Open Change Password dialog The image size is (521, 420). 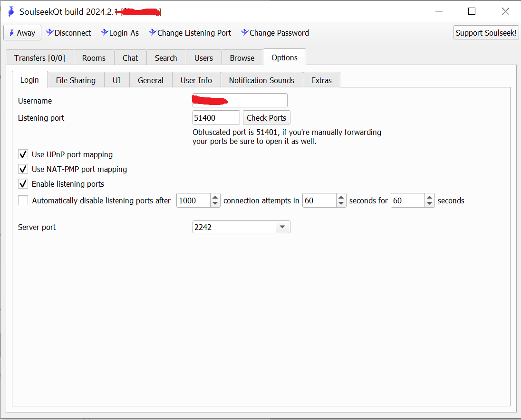pyautogui.click(x=275, y=33)
